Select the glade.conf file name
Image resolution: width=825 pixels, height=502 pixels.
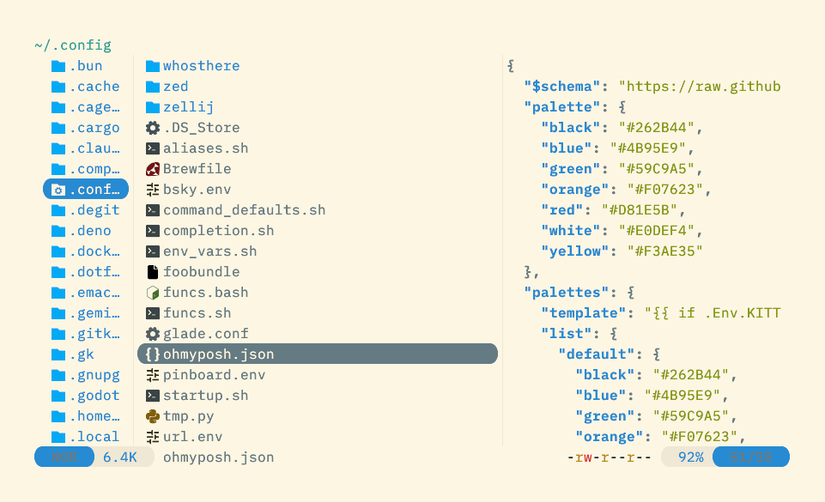(206, 334)
